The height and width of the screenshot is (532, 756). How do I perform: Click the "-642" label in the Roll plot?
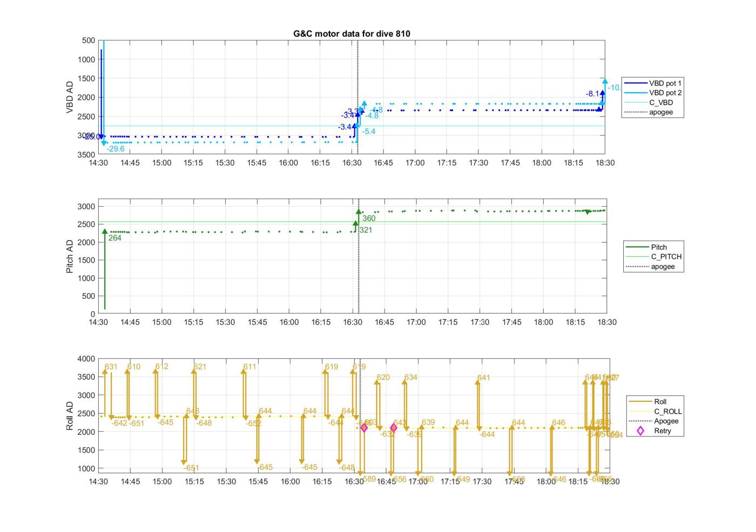tap(119, 423)
